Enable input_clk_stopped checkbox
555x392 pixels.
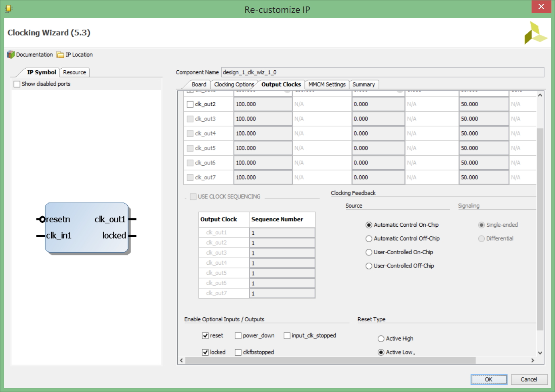tap(287, 336)
